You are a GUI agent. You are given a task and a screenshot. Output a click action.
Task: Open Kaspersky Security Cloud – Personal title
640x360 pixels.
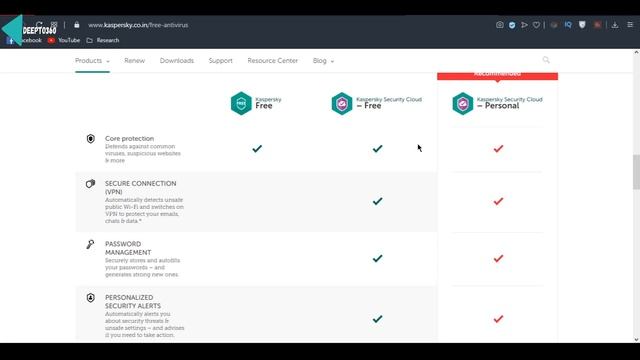pos(510,103)
